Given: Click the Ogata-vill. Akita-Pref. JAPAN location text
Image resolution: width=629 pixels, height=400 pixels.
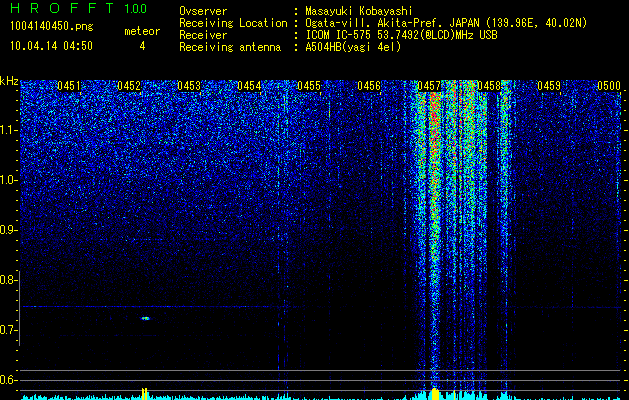Looking at the screenshot, I should 446,24.
